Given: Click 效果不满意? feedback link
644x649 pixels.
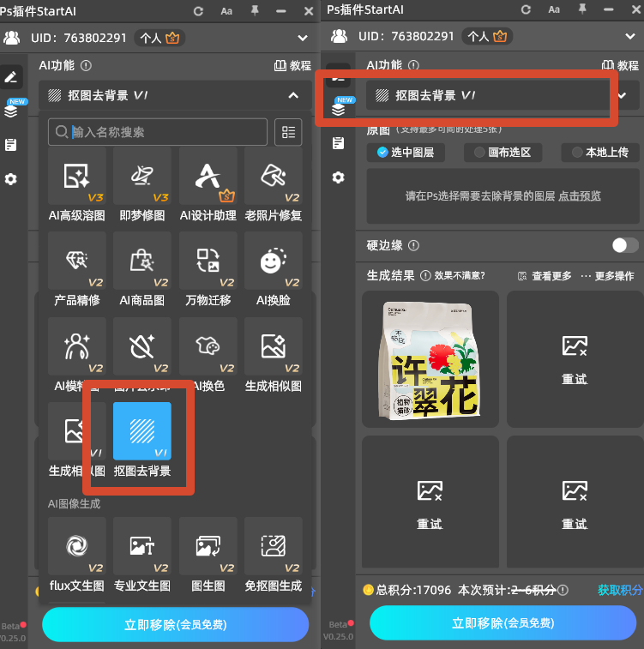Looking at the screenshot, I should [x=460, y=276].
